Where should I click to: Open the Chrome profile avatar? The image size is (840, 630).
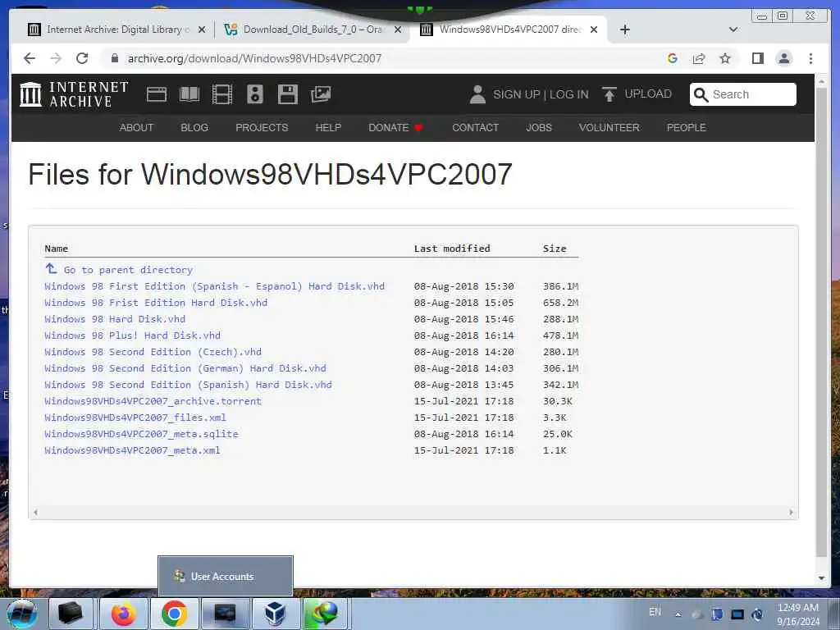click(783, 58)
